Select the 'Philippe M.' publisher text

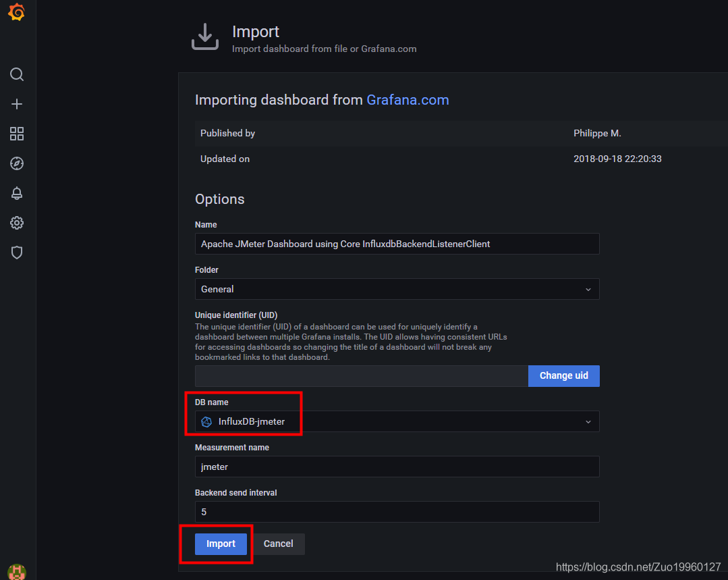[x=597, y=134]
